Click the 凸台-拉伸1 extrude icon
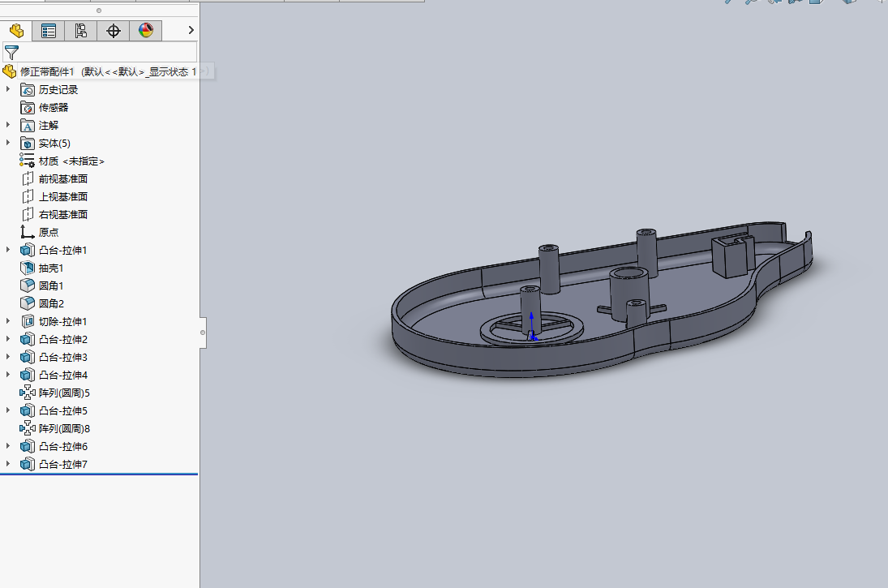The width and height of the screenshot is (888, 588). click(x=28, y=250)
